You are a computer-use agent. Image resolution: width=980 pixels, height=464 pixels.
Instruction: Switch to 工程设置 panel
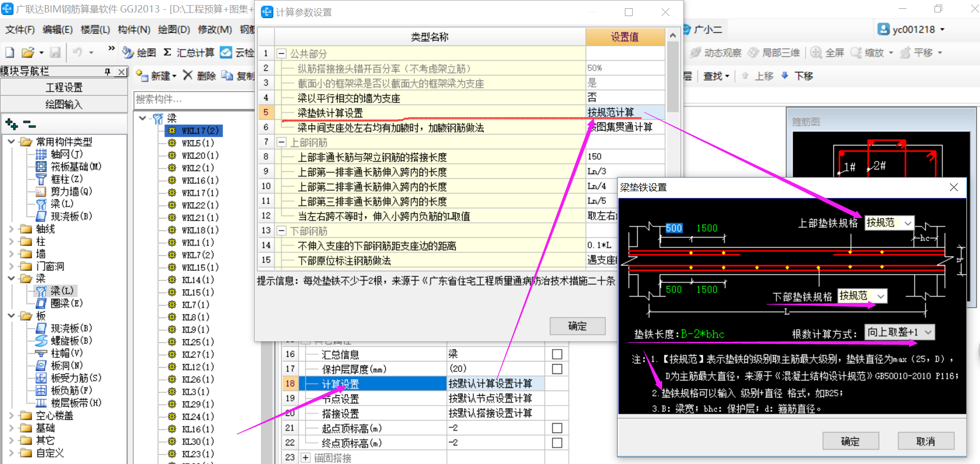point(64,88)
